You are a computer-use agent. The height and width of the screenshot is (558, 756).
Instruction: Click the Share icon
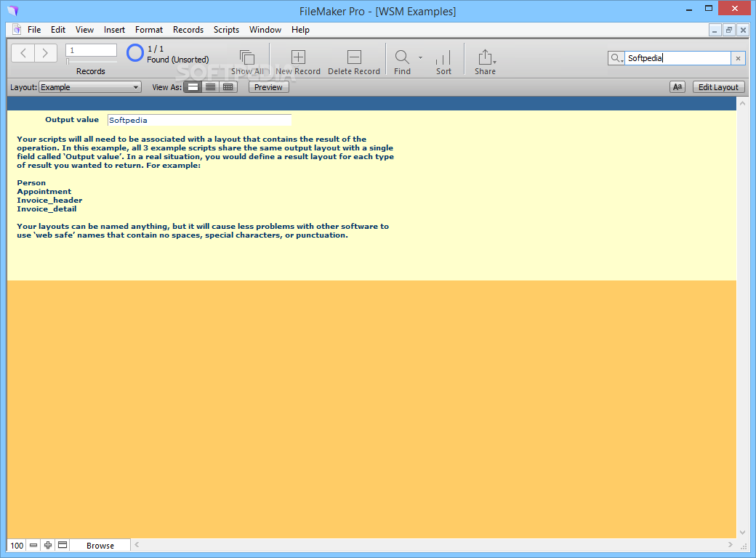tap(485, 57)
